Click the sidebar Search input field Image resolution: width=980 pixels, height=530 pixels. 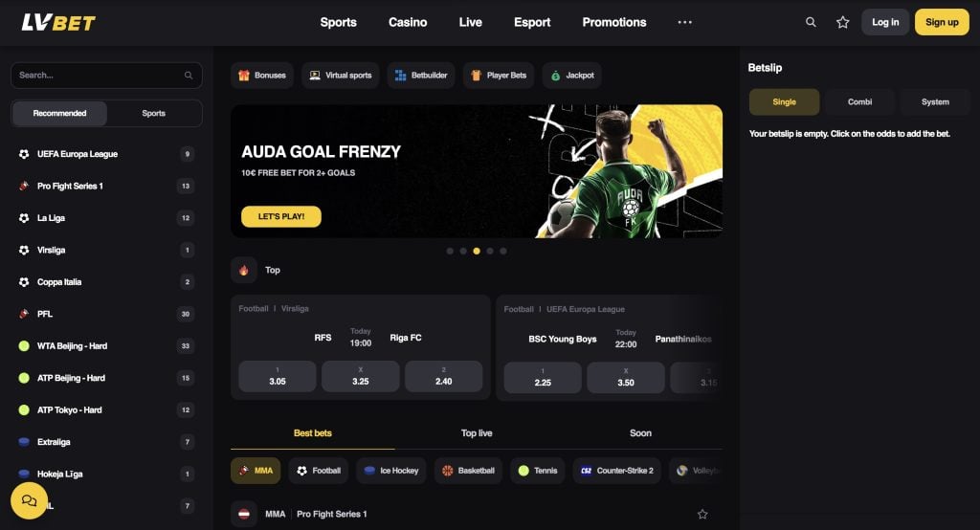click(106, 75)
